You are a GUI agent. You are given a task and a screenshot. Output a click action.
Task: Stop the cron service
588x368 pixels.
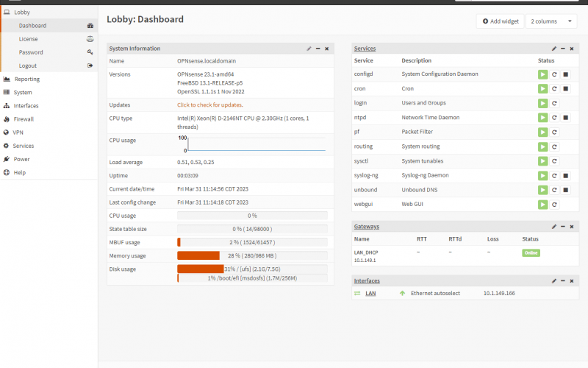(566, 88)
